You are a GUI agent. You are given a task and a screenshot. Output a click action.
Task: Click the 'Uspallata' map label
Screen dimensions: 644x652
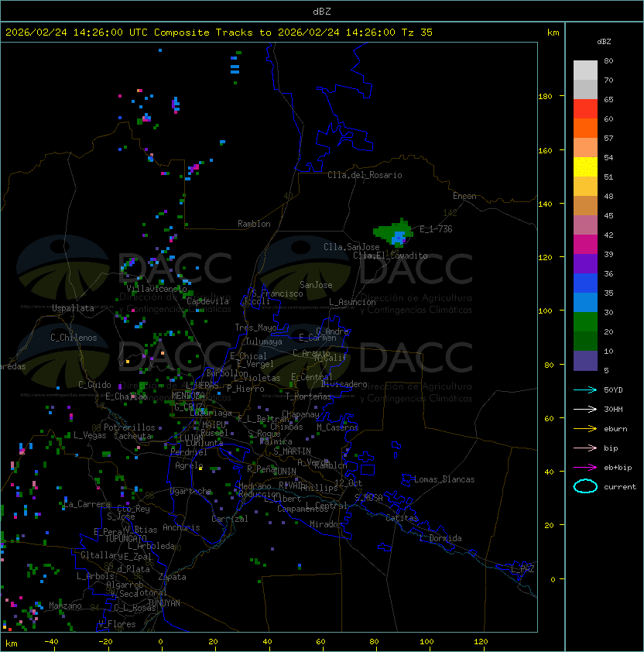pos(73,308)
